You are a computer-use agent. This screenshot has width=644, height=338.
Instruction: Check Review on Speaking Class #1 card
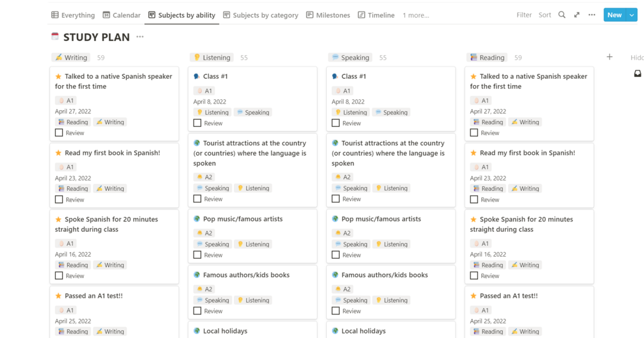[336, 123]
